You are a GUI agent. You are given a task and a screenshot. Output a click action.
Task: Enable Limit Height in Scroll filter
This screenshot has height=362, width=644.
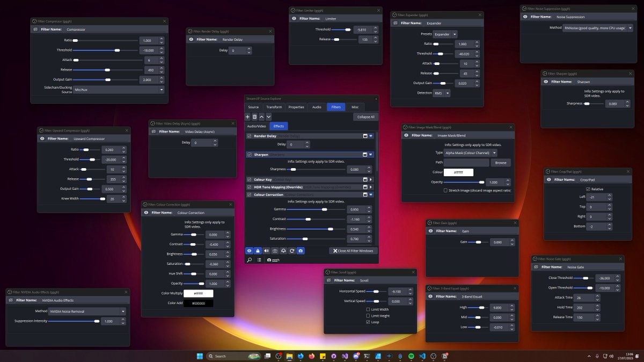(x=368, y=316)
